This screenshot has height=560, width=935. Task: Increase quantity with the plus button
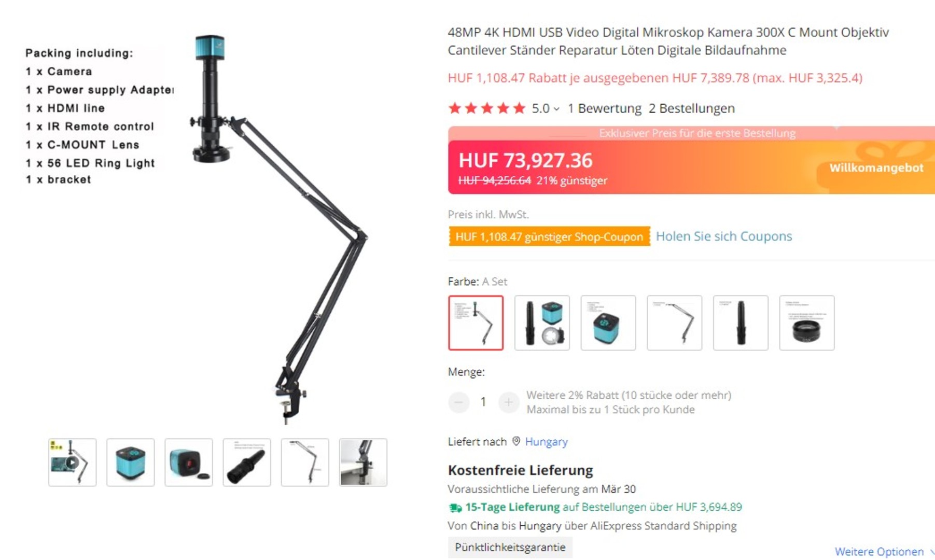pyautogui.click(x=508, y=402)
